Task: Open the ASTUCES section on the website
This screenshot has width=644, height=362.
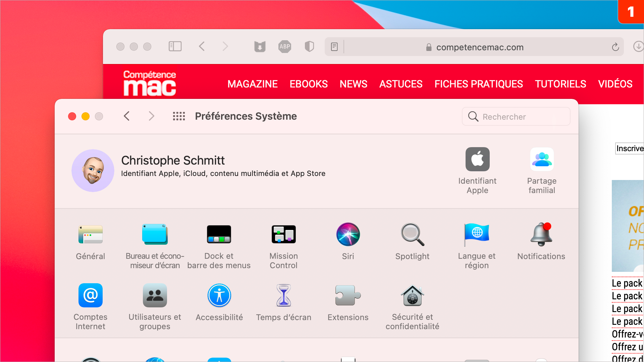Action: 401,84
